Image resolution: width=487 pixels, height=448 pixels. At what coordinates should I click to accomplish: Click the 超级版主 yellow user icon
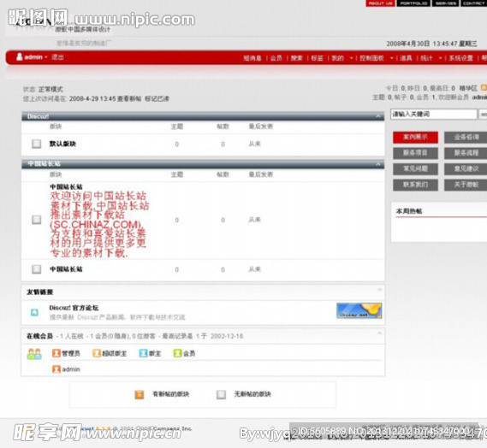tap(97, 353)
